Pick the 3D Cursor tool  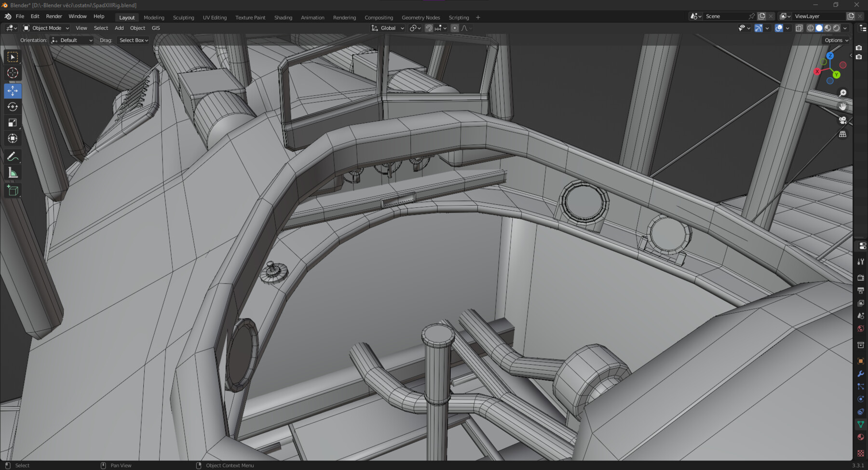click(13, 73)
